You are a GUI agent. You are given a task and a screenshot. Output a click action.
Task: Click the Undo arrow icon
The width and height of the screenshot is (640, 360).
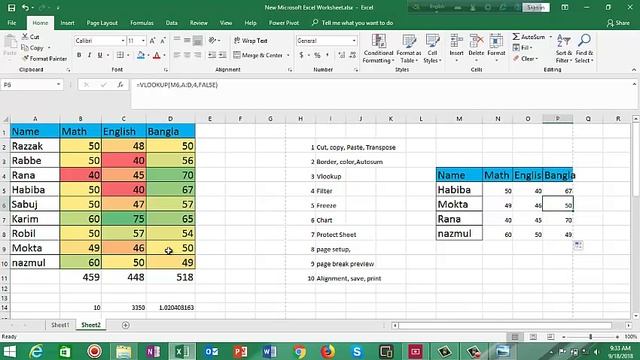click(x=25, y=7)
